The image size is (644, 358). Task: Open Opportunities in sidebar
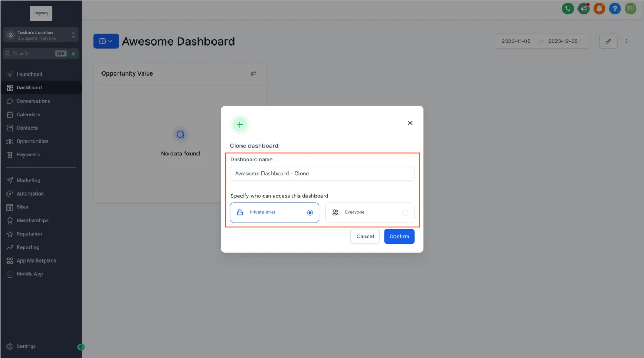click(x=41, y=141)
